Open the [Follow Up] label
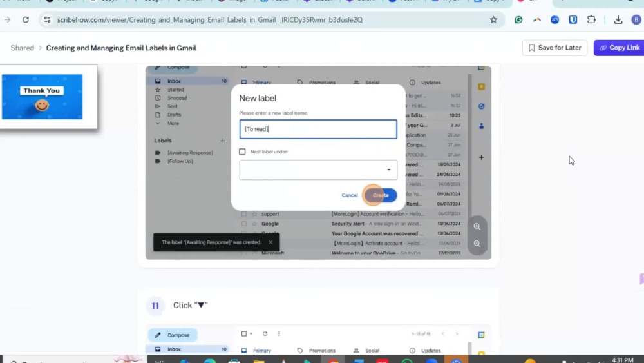 pyautogui.click(x=180, y=161)
